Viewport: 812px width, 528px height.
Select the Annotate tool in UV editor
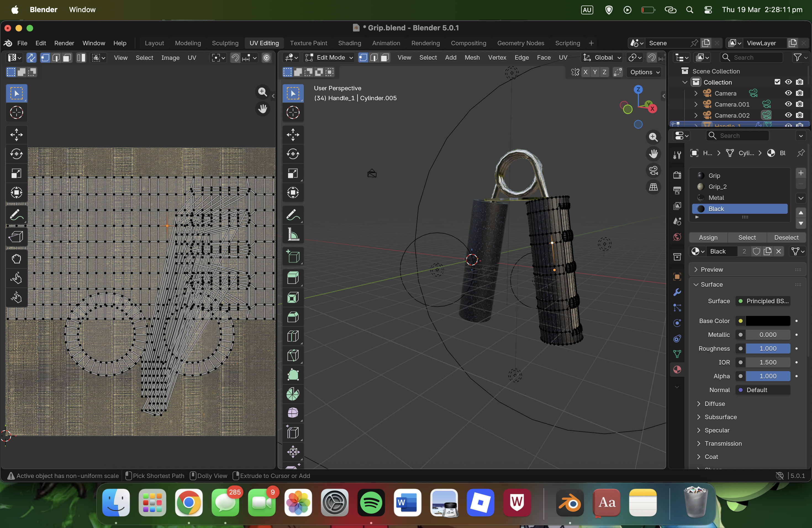click(16, 215)
